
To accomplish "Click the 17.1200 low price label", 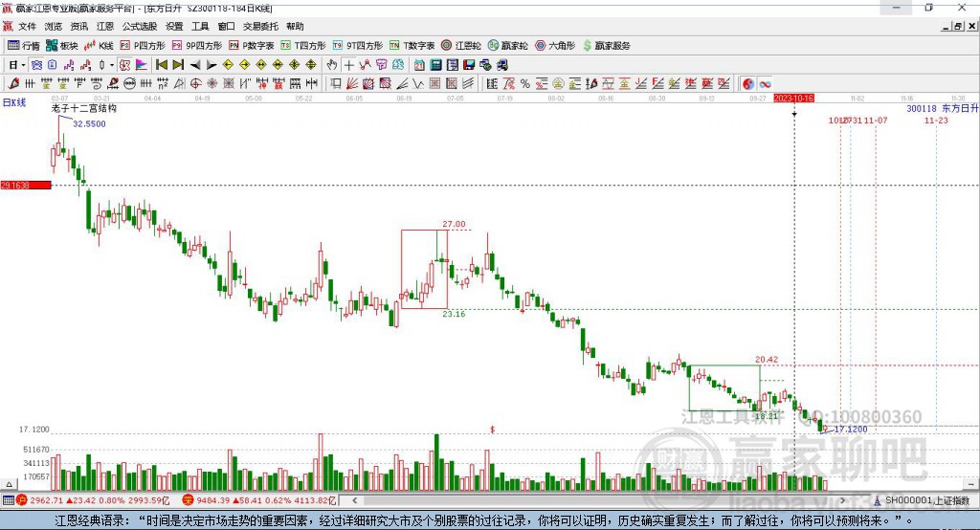I will (851, 429).
